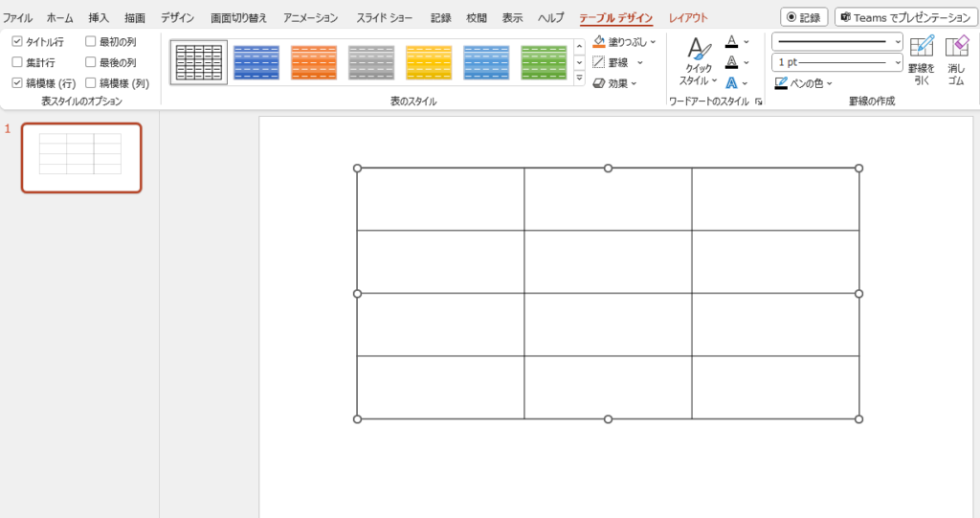
Task: Click table styles gallery down arrow
Action: [x=579, y=62]
